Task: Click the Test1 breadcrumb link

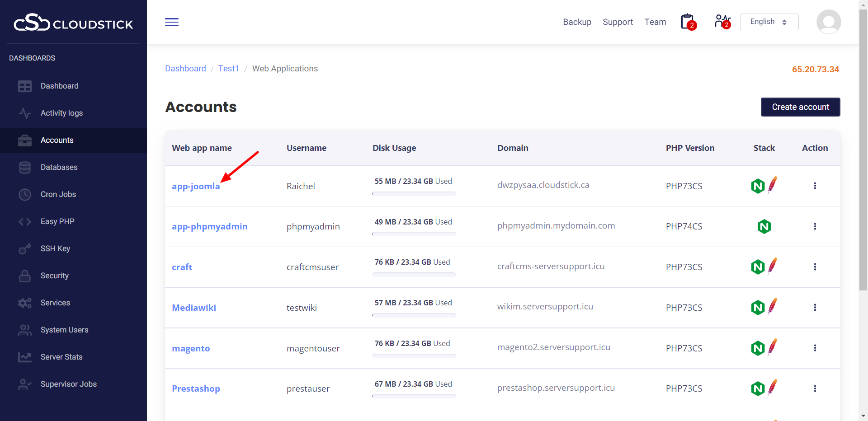Action: (228, 69)
